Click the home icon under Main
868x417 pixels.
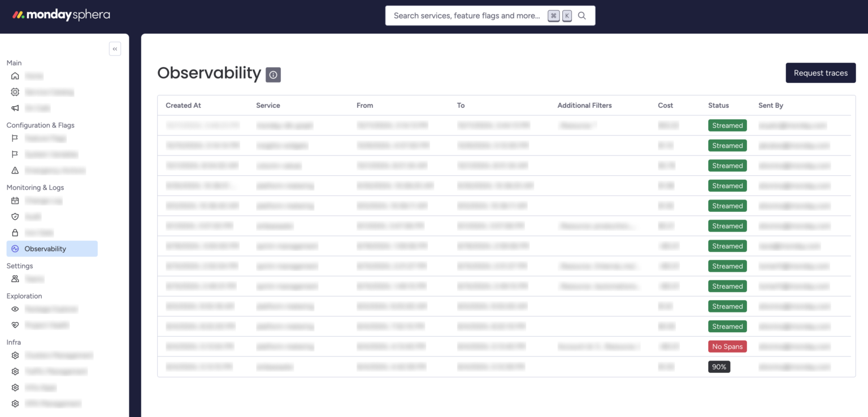pyautogui.click(x=15, y=76)
